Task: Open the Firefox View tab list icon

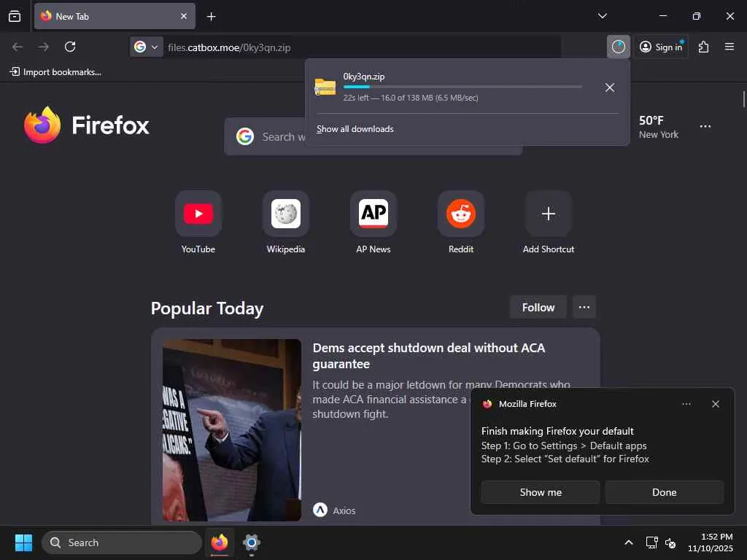Action: (15, 16)
